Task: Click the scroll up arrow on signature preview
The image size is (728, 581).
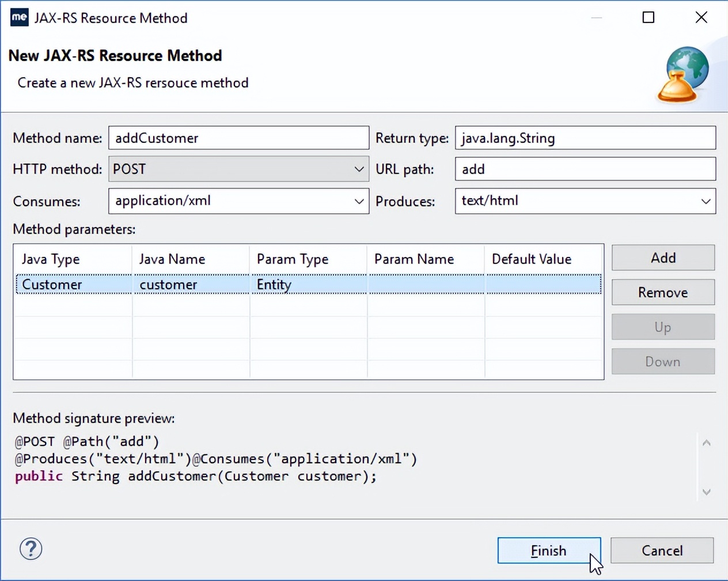Action: pyautogui.click(x=706, y=443)
